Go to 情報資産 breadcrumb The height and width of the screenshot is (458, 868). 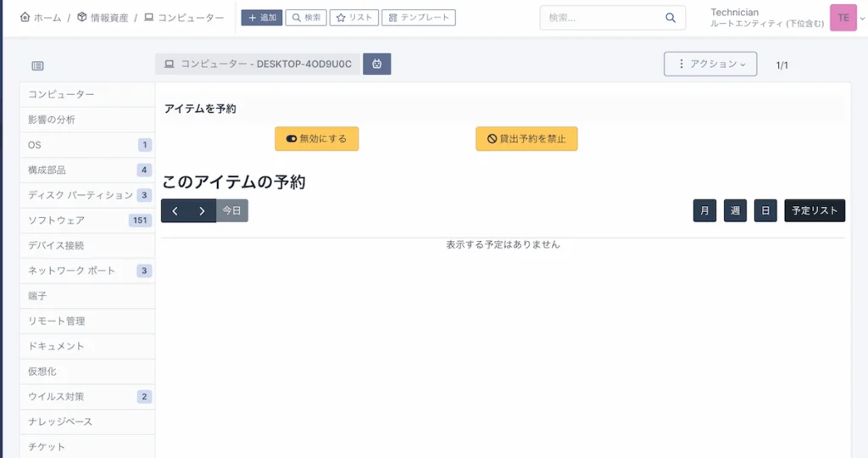pyautogui.click(x=109, y=18)
